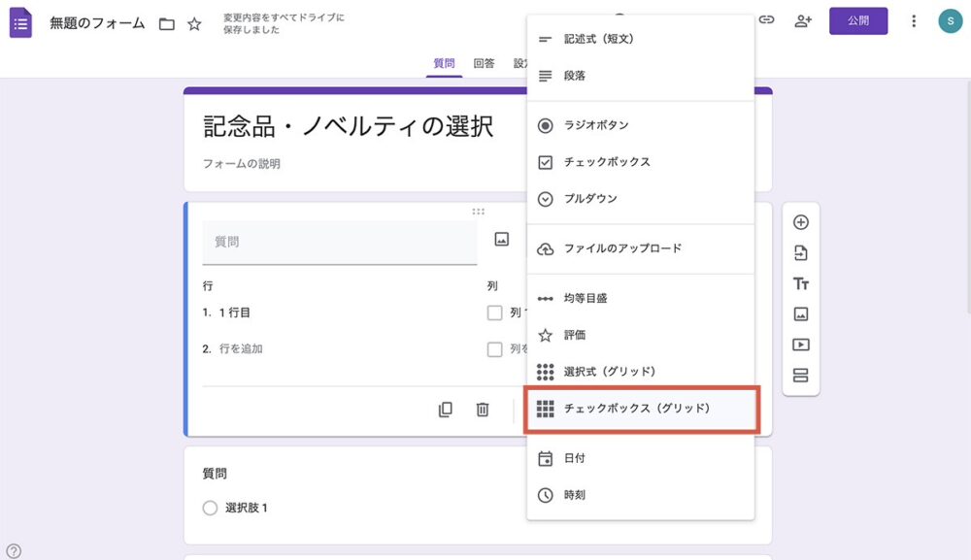Add a title and description block
This screenshot has width=971, height=560.
[x=801, y=283]
